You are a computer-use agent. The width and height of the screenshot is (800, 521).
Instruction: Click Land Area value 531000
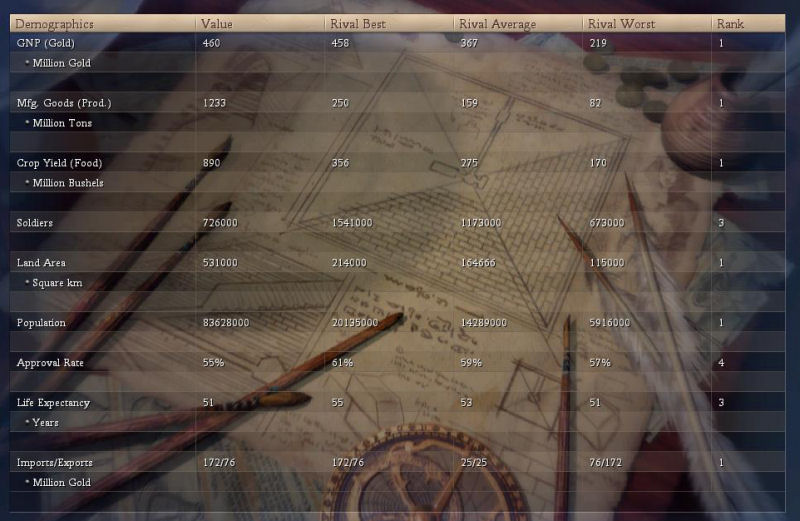220,263
